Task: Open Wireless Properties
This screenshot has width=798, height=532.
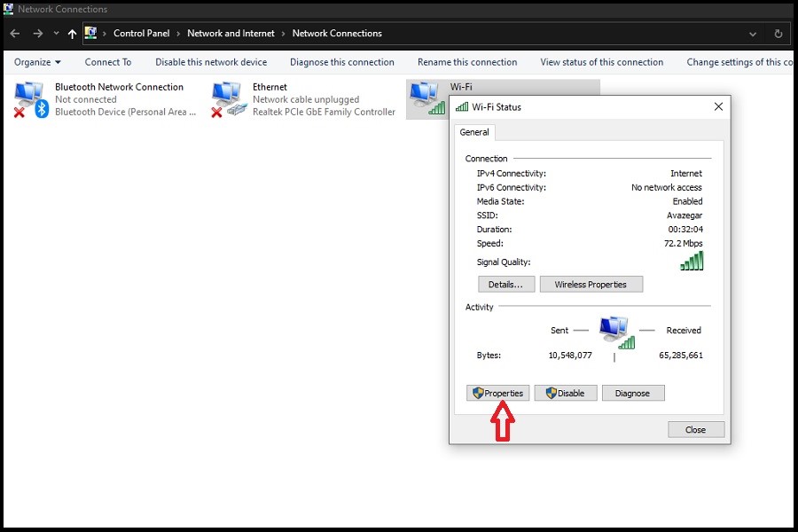Action: [x=591, y=285]
